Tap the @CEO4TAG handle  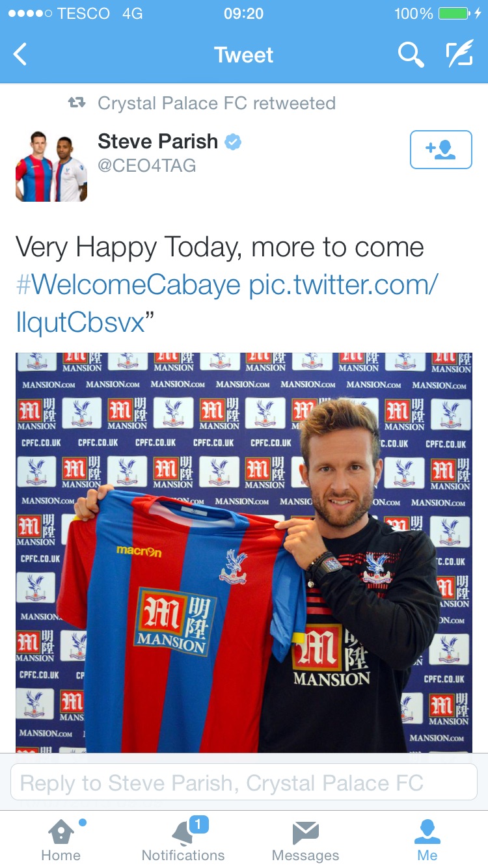146,166
